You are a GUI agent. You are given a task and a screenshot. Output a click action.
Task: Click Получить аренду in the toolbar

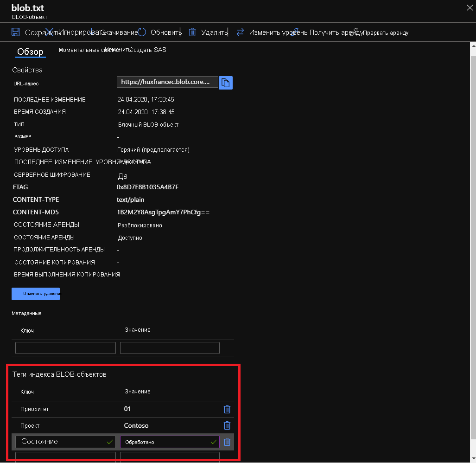tap(336, 32)
